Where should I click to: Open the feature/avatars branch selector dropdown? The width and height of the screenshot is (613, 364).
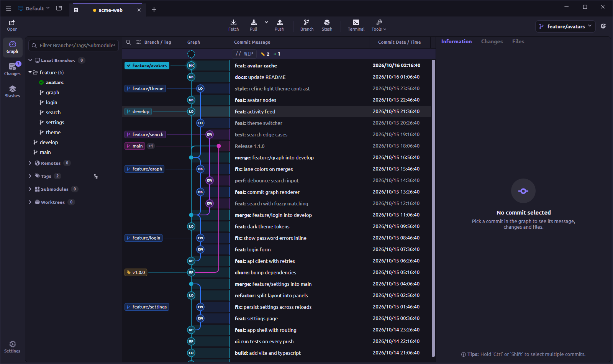(565, 26)
